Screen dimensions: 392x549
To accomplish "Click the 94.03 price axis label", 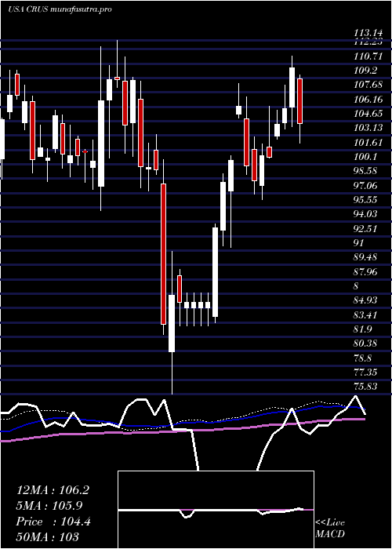I will pos(365,214).
